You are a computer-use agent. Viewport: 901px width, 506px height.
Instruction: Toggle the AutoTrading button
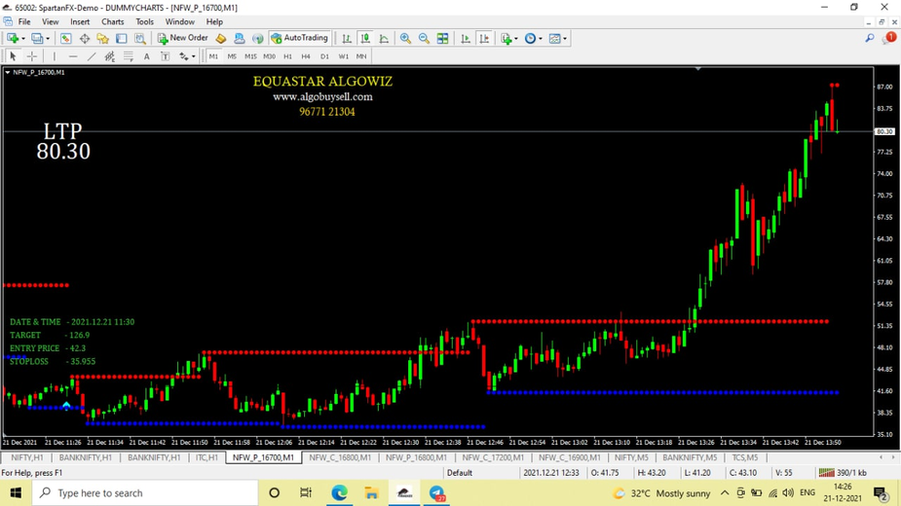(299, 38)
